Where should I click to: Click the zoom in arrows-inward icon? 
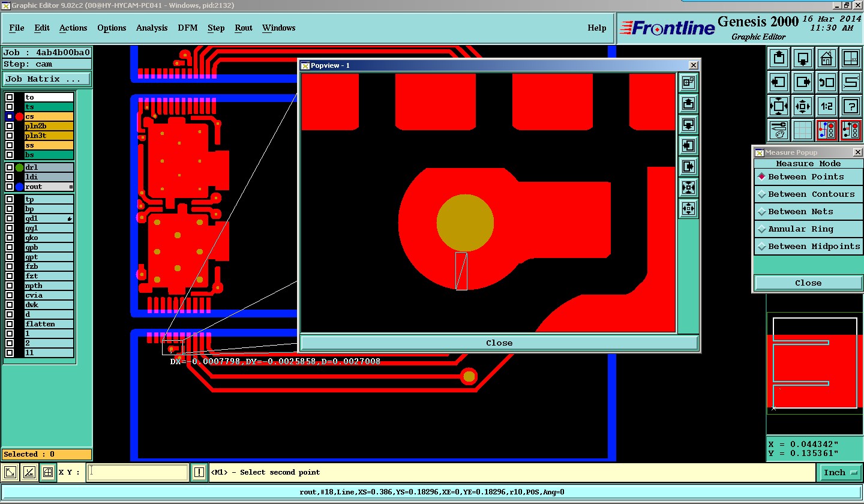tap(779, 106)
